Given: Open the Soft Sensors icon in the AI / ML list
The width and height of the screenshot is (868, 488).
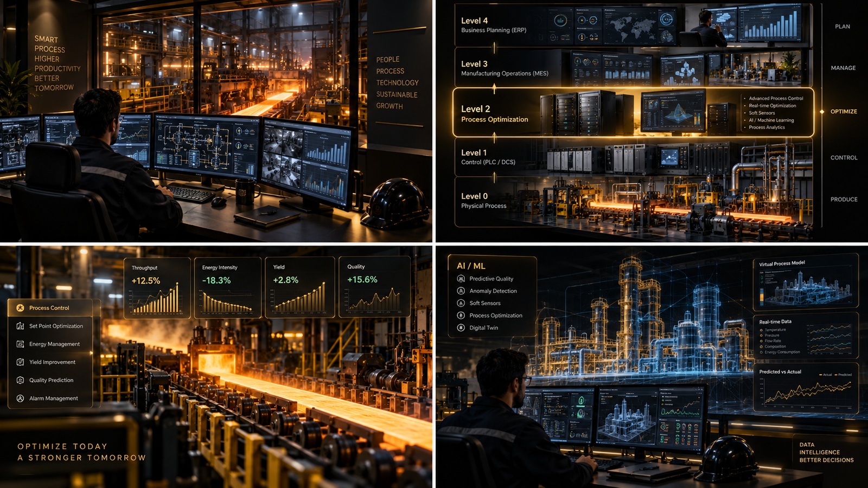Looking at the screenshot, I should 461,303.
